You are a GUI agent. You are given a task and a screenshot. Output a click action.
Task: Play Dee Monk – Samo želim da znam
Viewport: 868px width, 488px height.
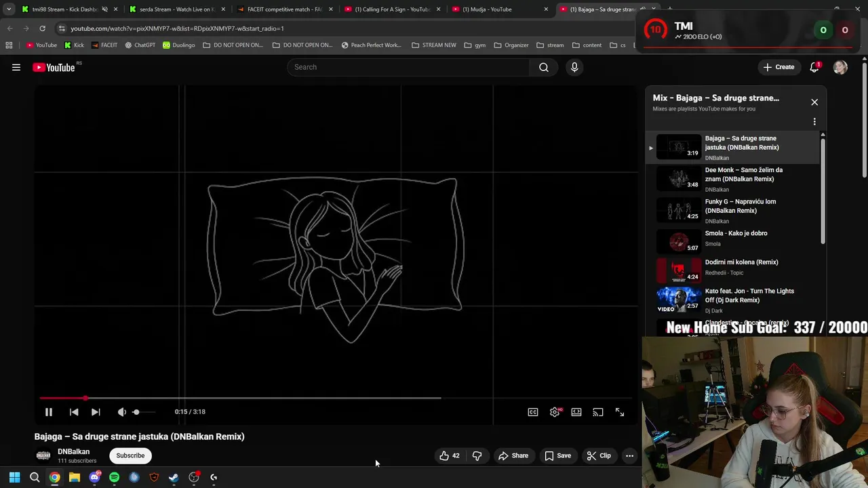click(733, 180)
